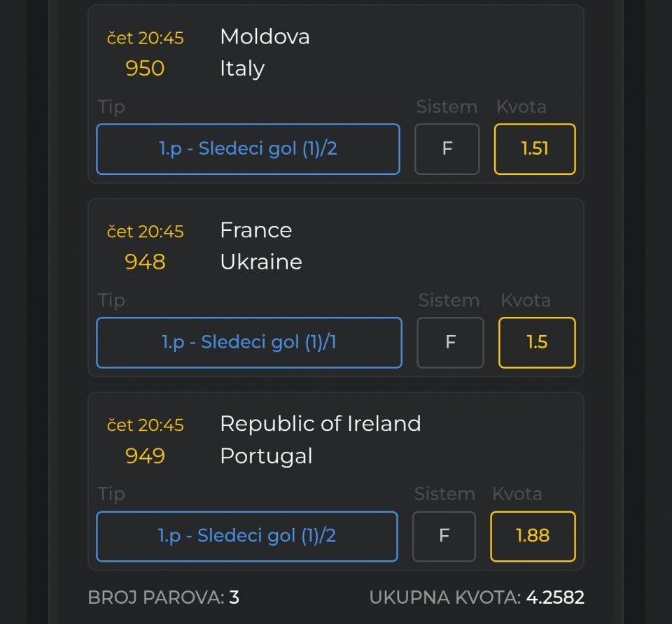This screenshot has width=672, height=624.
Task: Select the 1.5 odds box
Action: coord(537,343)
